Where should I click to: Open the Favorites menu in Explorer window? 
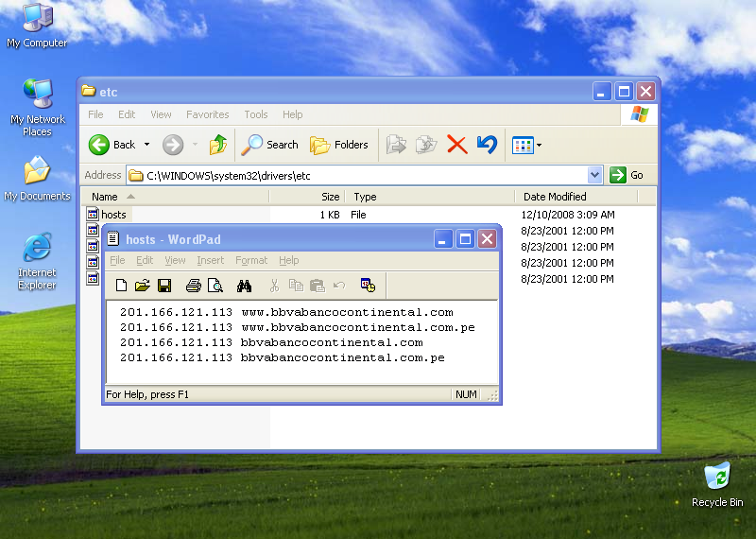(207, 114)
